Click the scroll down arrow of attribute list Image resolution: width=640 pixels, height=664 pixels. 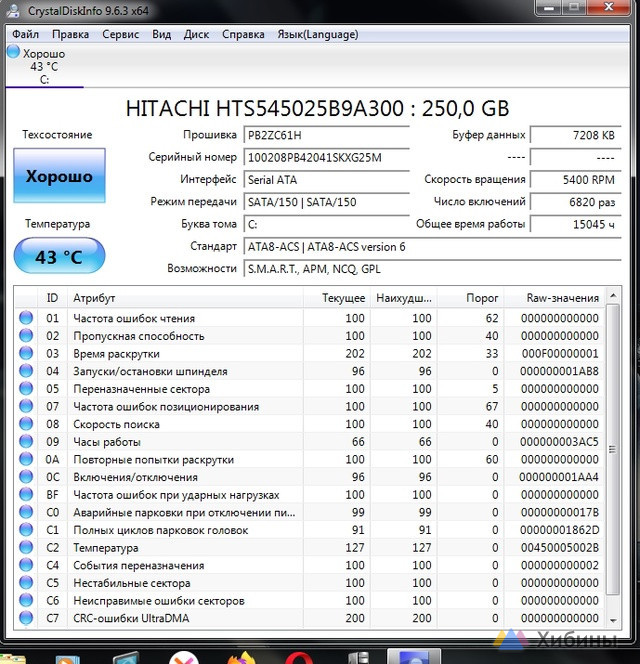613,620
